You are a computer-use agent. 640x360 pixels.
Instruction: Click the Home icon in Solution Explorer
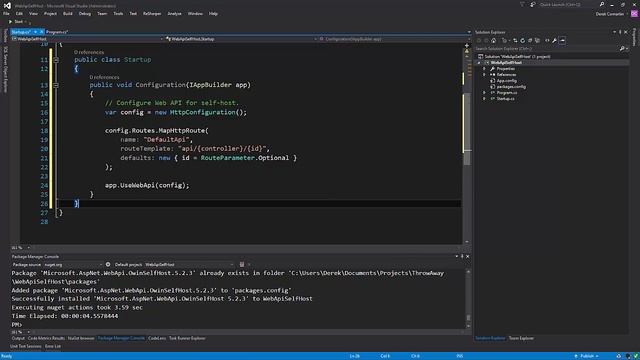pyautogui.click(x=493, y=40)
